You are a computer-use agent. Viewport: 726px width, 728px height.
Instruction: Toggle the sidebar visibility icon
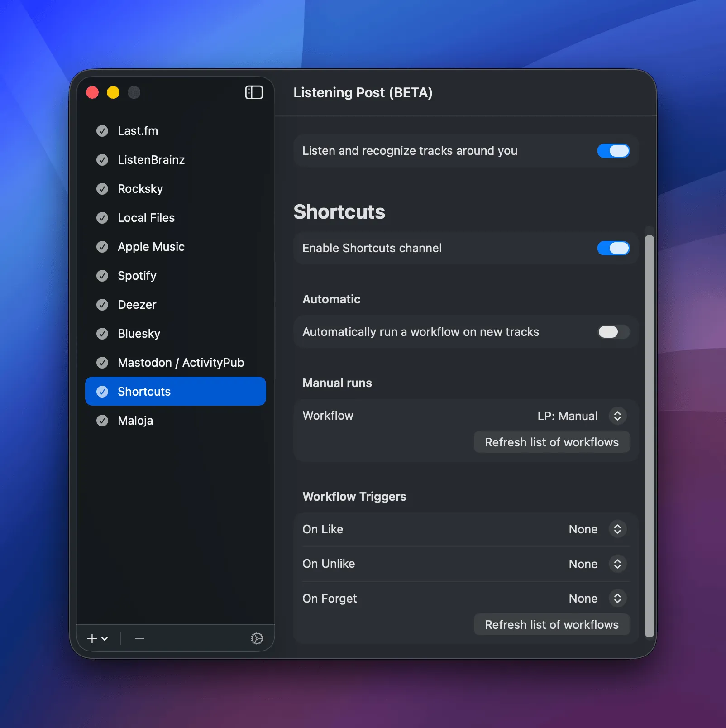(x=254, y=92)
